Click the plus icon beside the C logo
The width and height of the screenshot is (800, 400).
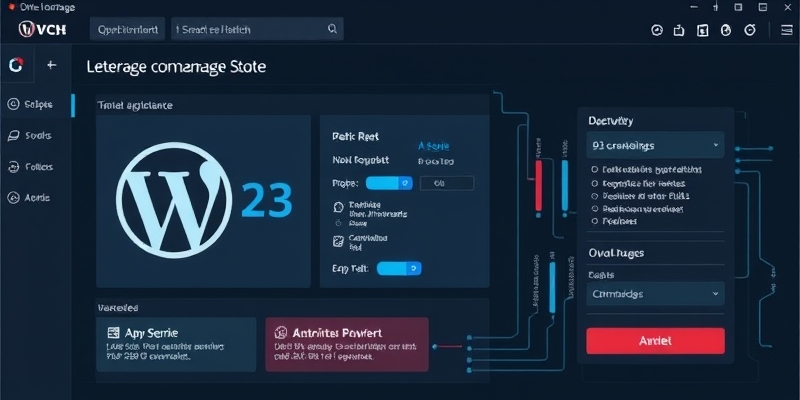(52, 65)
